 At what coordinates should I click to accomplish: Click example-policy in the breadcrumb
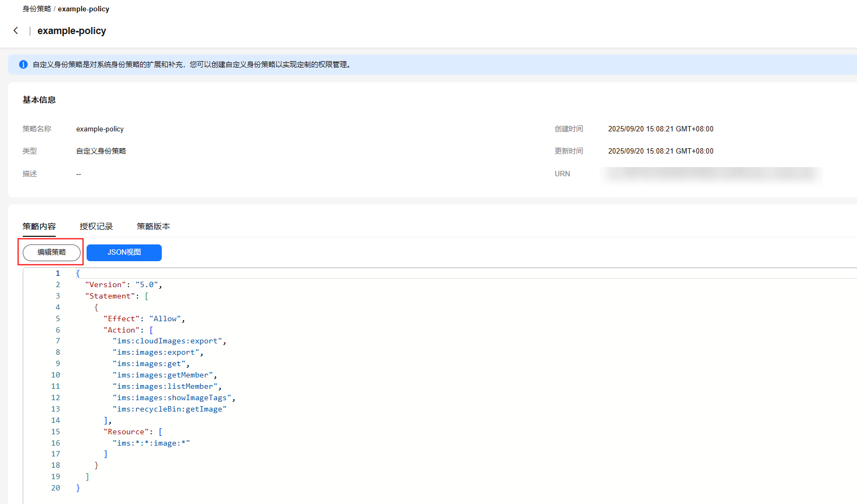point(83,9)
